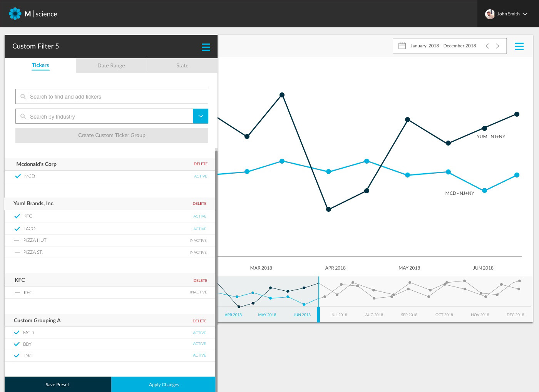Click Create Custom Ticker Group button
The height and width of the screenshot is (392, 539).
112,135
